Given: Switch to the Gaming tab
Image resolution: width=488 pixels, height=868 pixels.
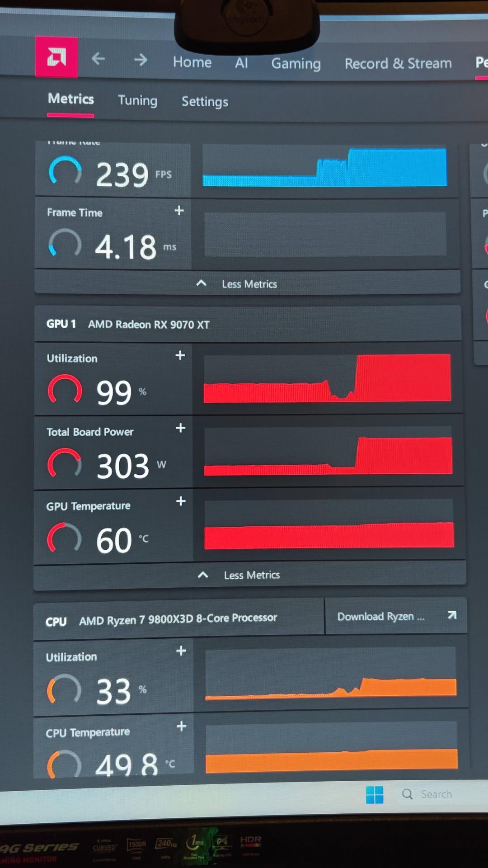Looking at the screenshot, I should click(296, 64).
